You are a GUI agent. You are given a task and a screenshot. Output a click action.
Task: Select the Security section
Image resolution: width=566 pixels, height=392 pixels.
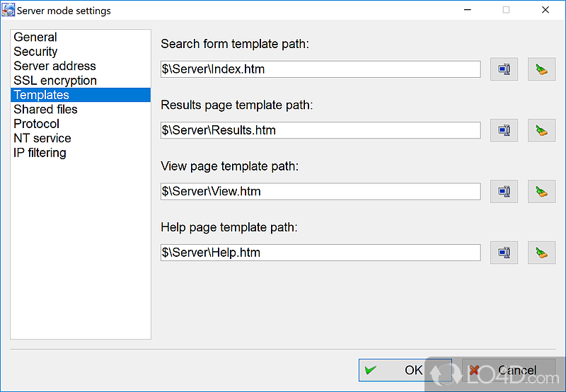coord(81,52)
